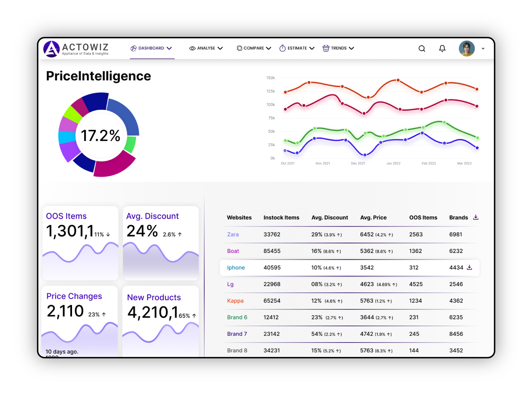Open the Brand 8 link
This screenshot has width=532, height=395.
click(237, 350)
